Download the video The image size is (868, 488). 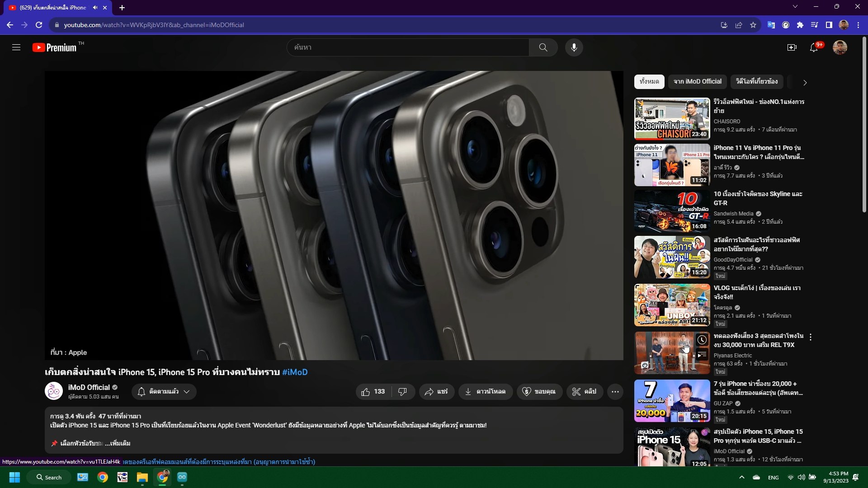(x=486, y=392)
